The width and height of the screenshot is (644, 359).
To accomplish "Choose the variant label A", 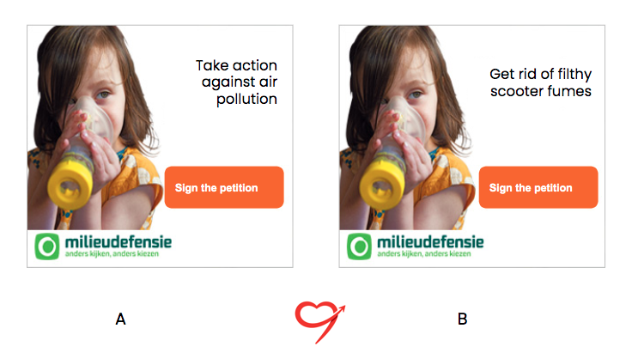I will (x=120, y=319).
